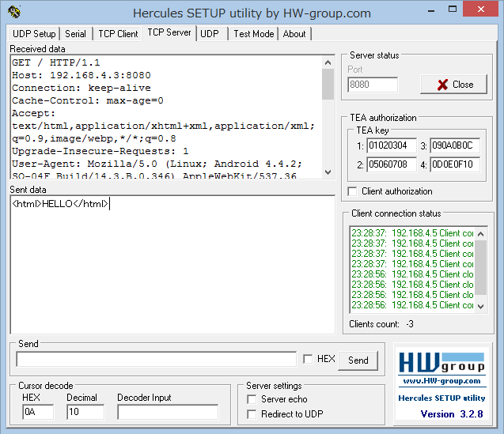Select the TCP Client tab
The image size is (504, 434).
click(118, 34)
